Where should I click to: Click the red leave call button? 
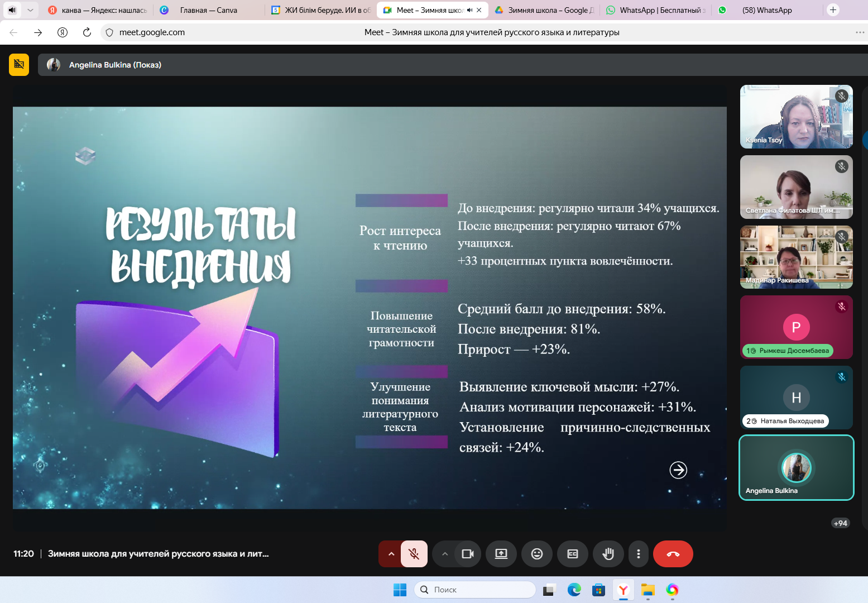673,554
